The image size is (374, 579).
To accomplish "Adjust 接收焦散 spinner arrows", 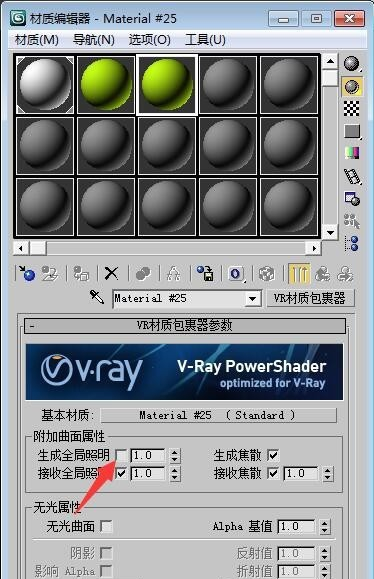I will pos(327,474).
